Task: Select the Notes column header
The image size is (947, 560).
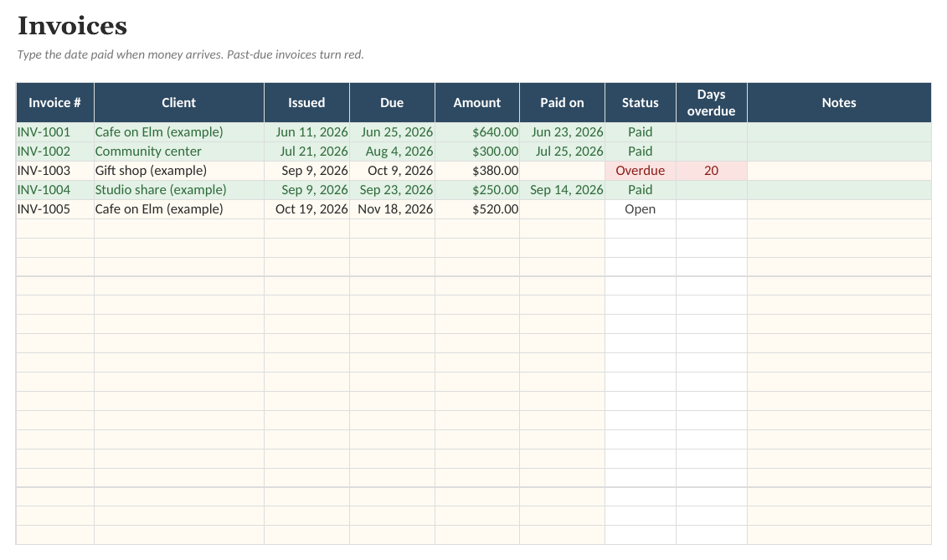Action: coord(839,103)
